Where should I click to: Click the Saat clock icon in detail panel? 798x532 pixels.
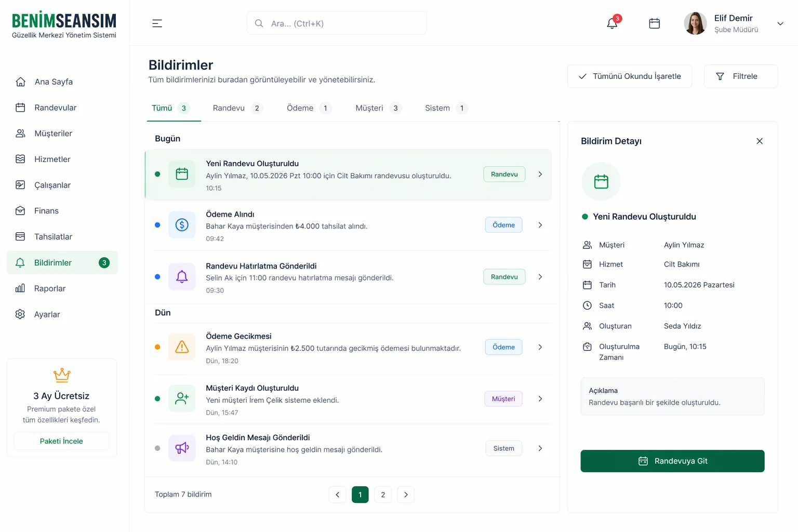[x=588, y=305]
